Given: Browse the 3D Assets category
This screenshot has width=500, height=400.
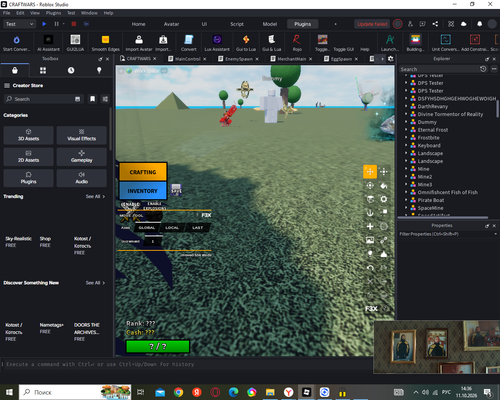Looking at the screenshot, I should coord(28,135).
